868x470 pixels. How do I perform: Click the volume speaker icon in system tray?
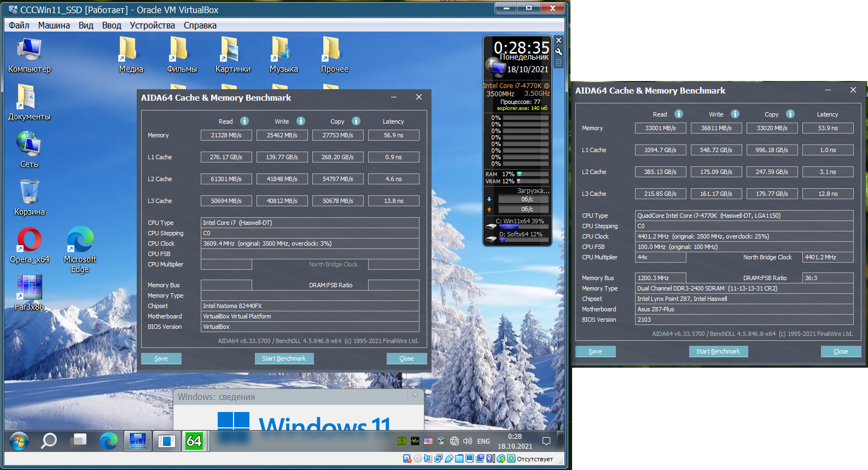468,441
